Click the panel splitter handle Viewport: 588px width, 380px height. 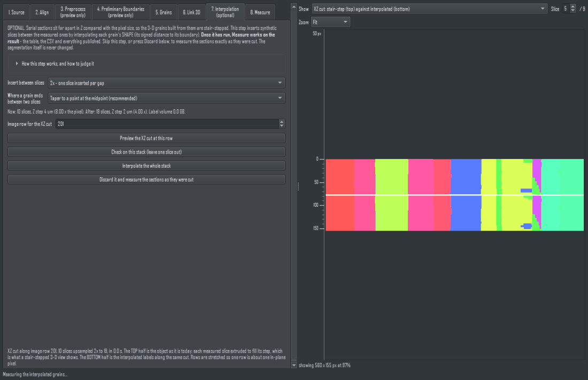click(x=298, y=187)
